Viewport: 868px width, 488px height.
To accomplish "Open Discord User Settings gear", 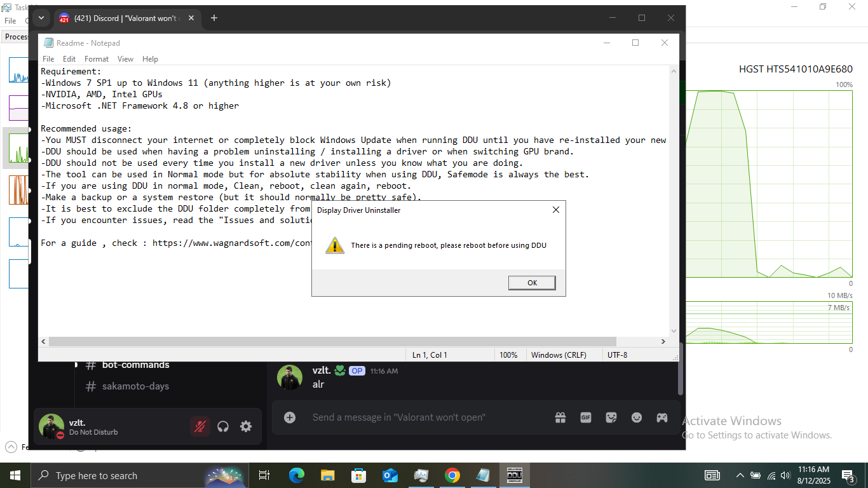I will point(246,426).
